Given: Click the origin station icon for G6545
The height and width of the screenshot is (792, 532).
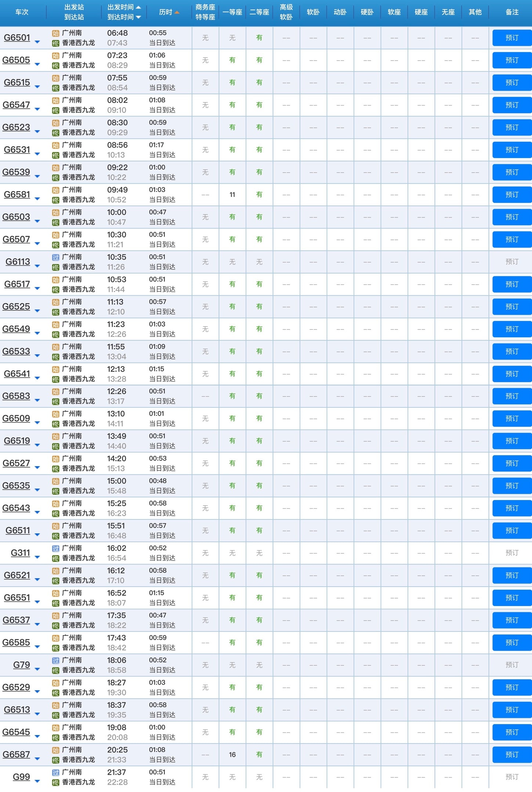Looking at the screenshot, I should [x=55, y=728].
